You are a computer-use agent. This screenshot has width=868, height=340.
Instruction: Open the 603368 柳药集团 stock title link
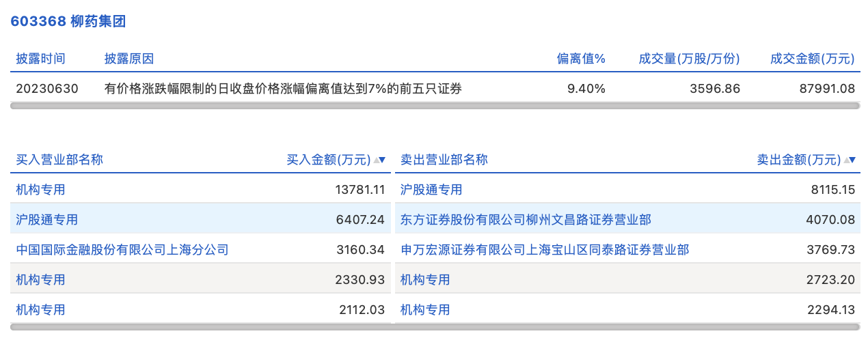pos(68,21)
